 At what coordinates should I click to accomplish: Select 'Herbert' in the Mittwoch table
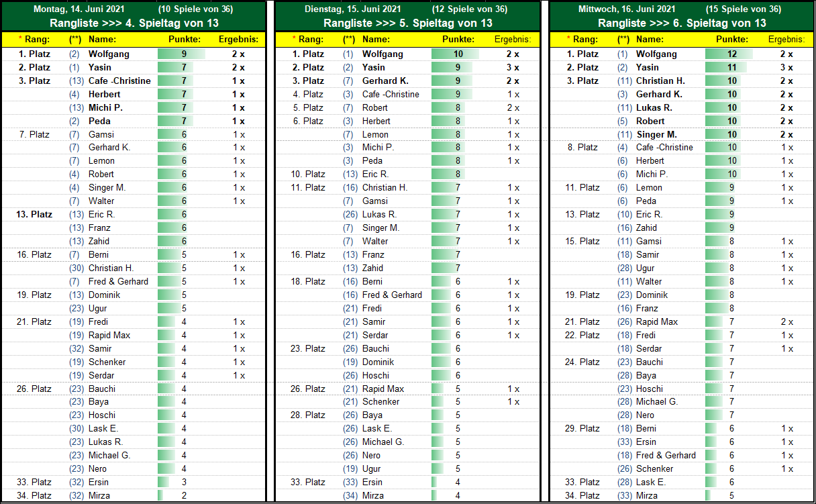pos(650,160)
